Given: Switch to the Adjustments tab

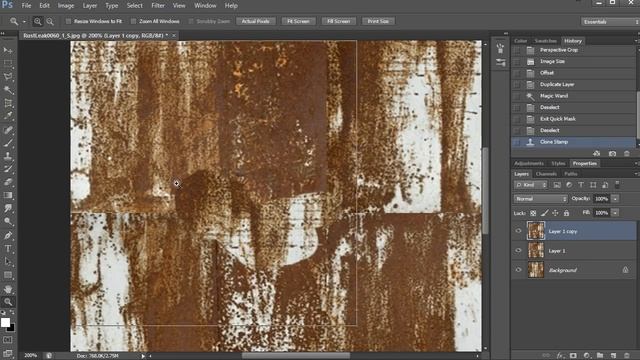Looking at the screenshot, I should point(529,163).
